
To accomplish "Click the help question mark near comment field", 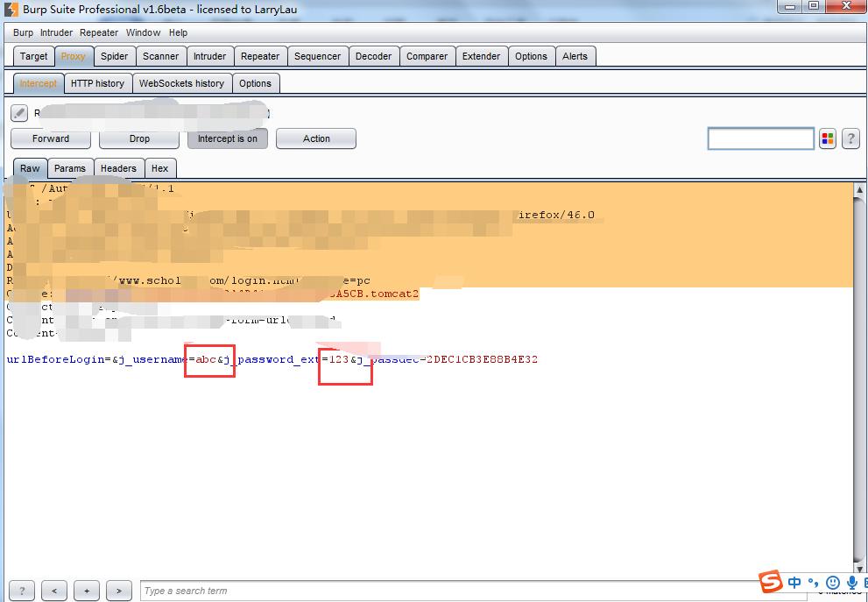I will tap(850, 139).
